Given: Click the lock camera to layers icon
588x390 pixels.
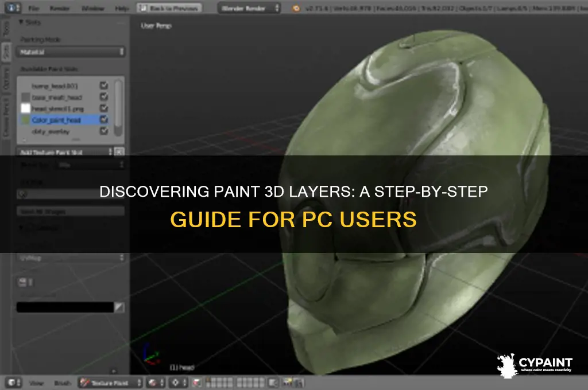Looking at the screenshot, I should [x=273, y=383].
